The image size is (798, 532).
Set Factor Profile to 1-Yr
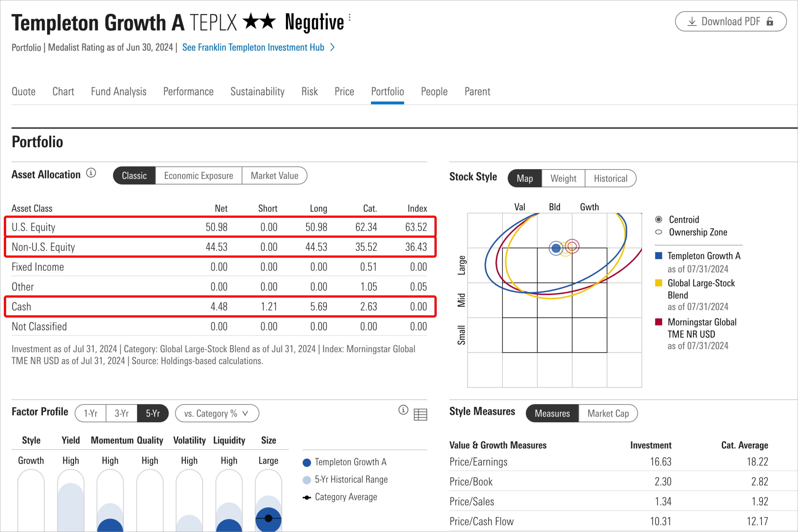[x=91, y=413]
